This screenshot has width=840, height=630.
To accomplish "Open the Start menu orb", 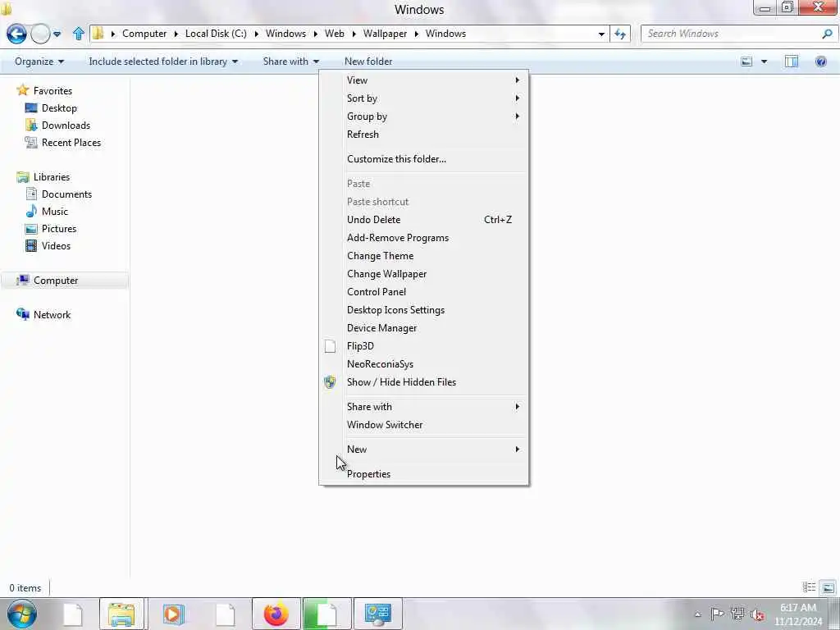I will (22, 614).
